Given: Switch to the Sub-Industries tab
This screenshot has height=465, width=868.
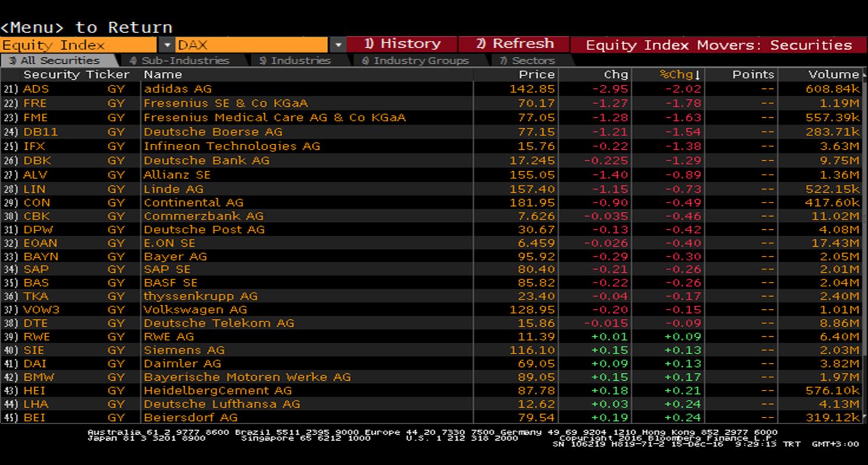Looking at the screenshot, I should [x=180, y=60].
